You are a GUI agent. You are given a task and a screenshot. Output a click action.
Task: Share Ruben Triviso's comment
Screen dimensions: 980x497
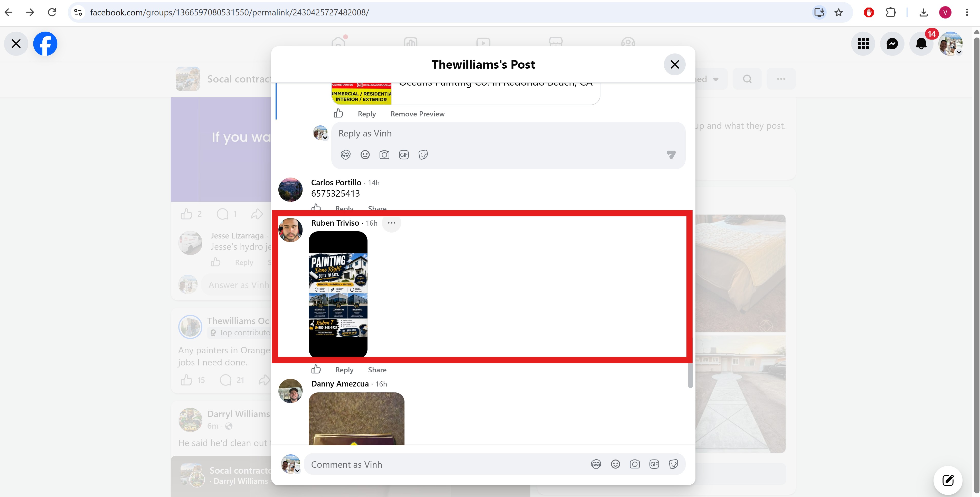[377, 370]
